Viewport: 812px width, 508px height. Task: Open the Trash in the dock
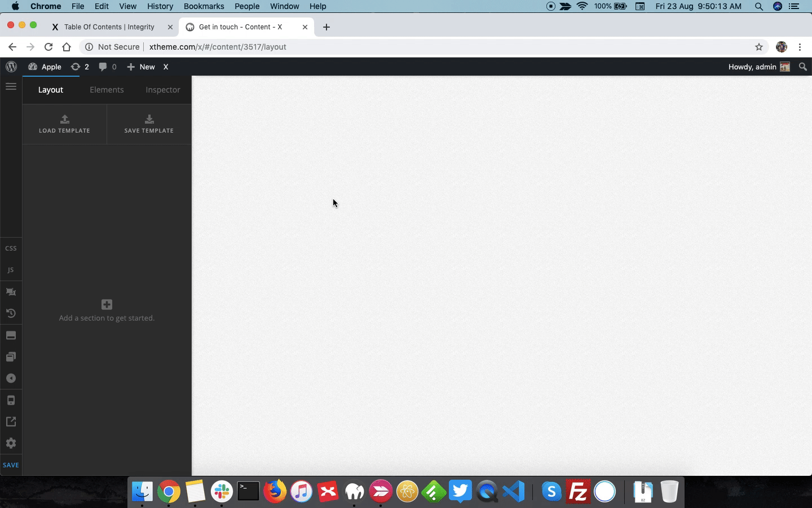pos(669,492)
